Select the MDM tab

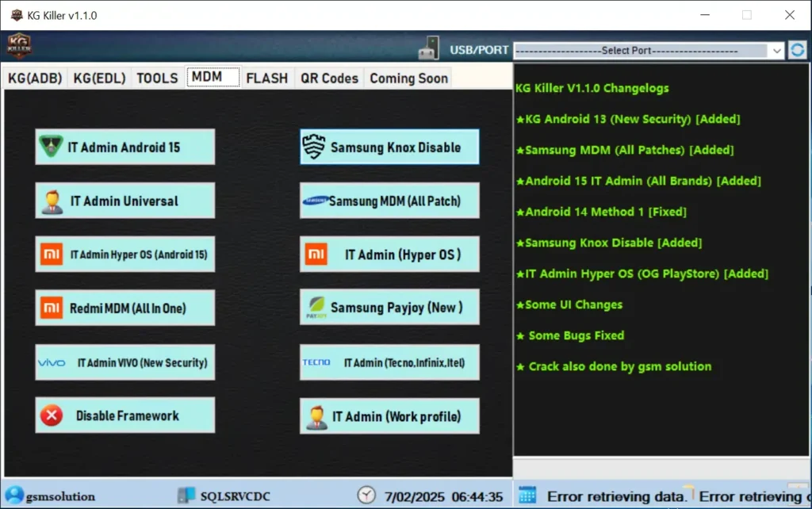[213, 77]
